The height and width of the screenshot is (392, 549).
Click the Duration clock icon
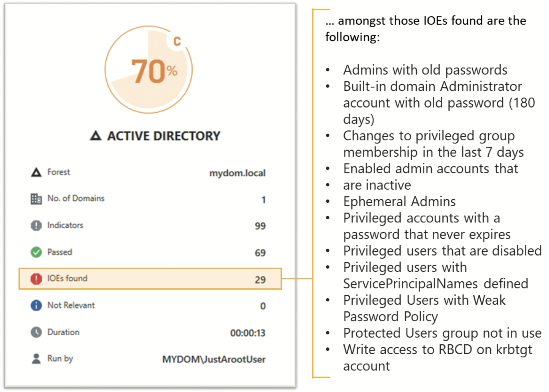tap(36, 332)
